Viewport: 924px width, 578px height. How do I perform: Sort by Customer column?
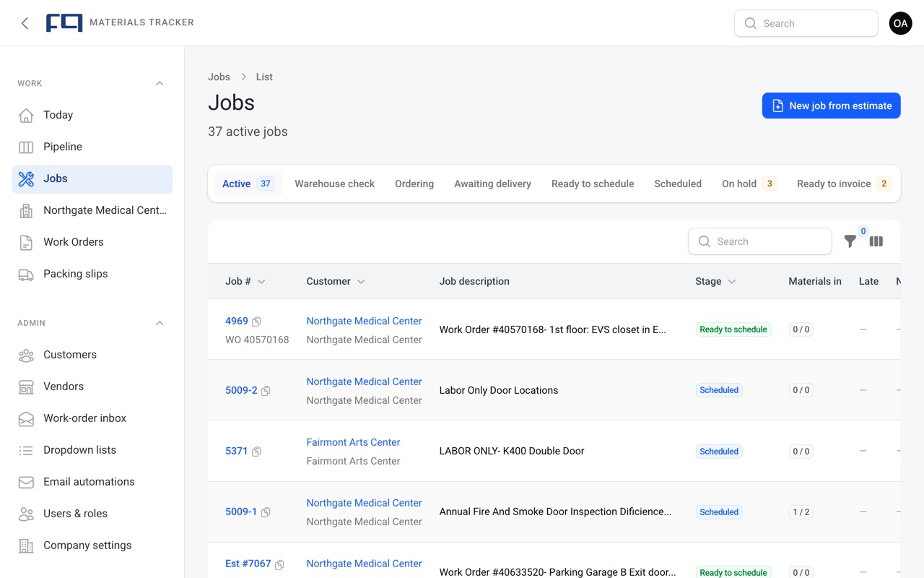[336, 281]
